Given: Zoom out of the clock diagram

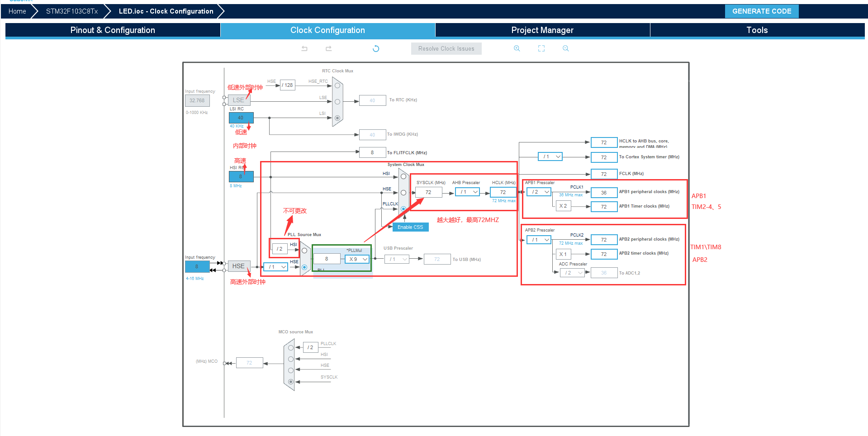Looking at the screenshot, I should point(565,48).
